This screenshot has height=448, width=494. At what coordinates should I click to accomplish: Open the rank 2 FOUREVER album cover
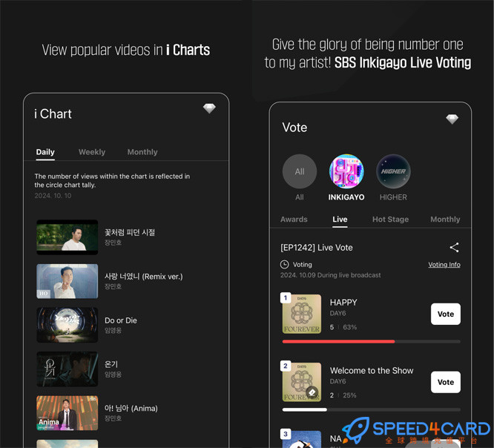pyautogui.click(x=302, y=382)
